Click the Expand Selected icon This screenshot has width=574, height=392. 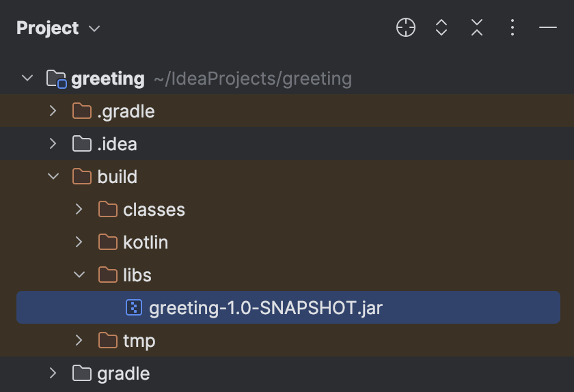(441, 28)
